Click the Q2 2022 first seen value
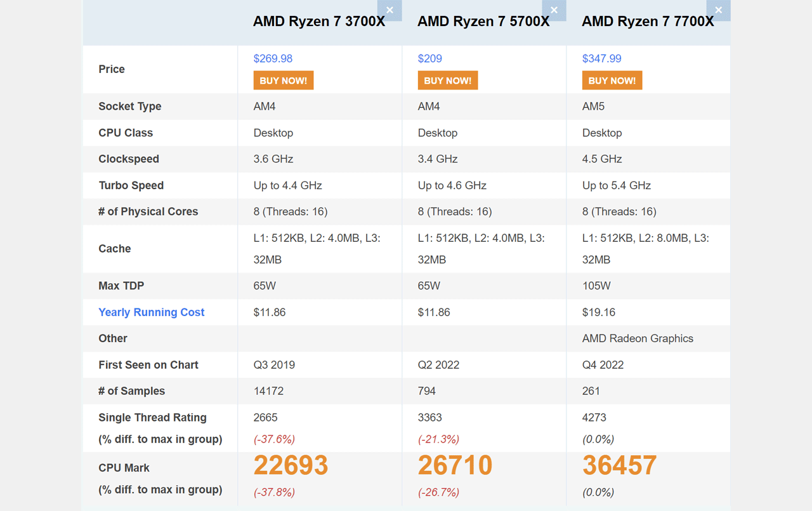Screen dimensions: 812x511 [438, 365]
